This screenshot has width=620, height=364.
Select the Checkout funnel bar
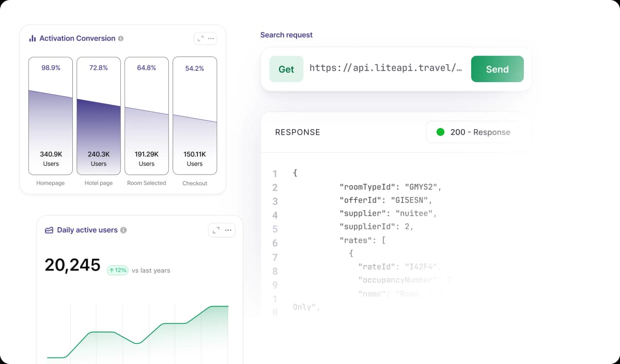[x=195, y=116]
